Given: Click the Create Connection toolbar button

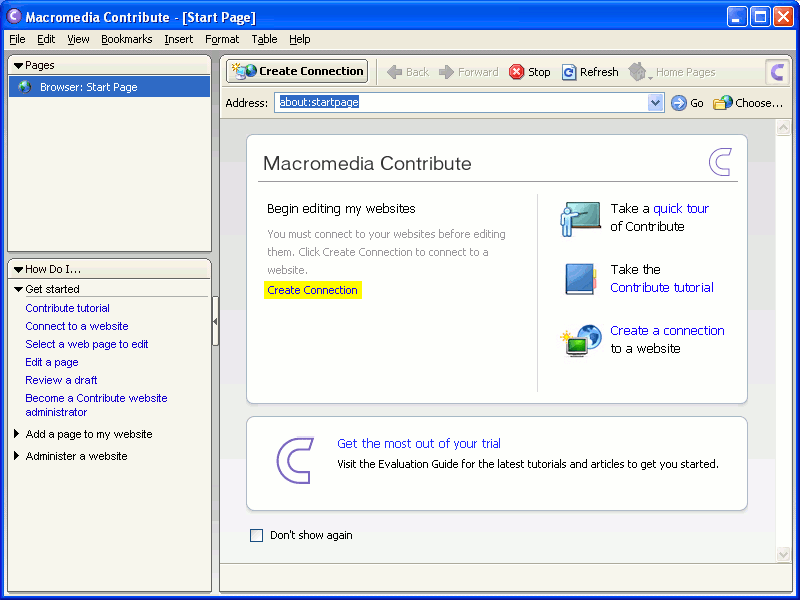Looking at the screenshot, I should (x=297, y=71).
